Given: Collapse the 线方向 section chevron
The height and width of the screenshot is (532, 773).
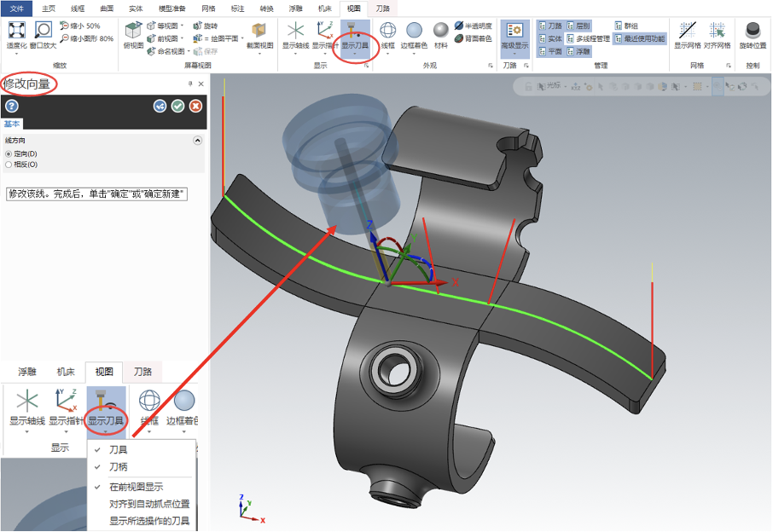Looking at the screenshot, I should (x=197, y=141).
